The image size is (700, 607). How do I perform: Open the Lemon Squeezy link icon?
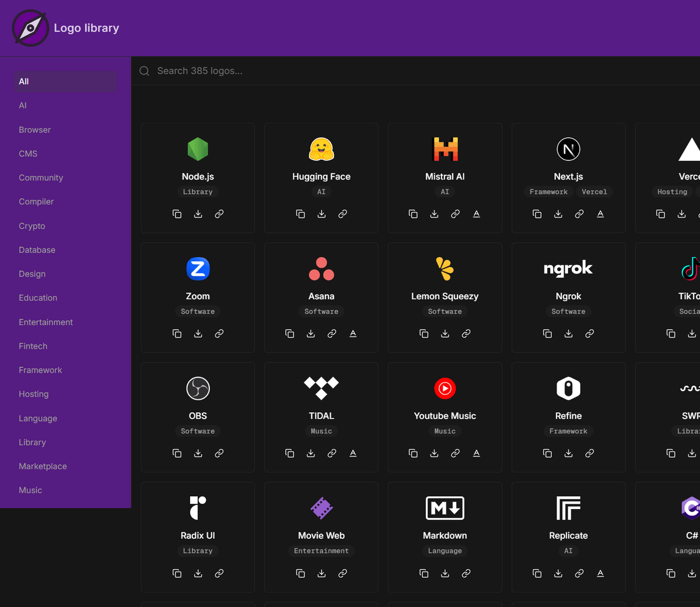[466, 334]
